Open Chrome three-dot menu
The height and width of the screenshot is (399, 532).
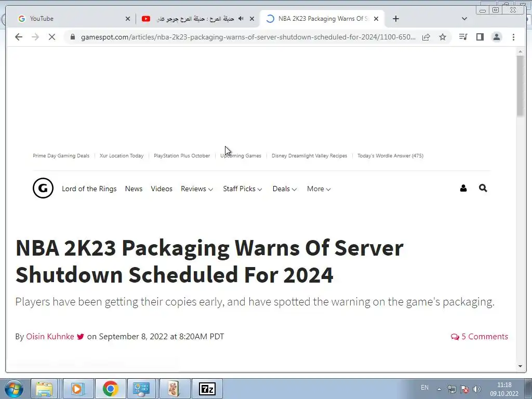[513, 37]
